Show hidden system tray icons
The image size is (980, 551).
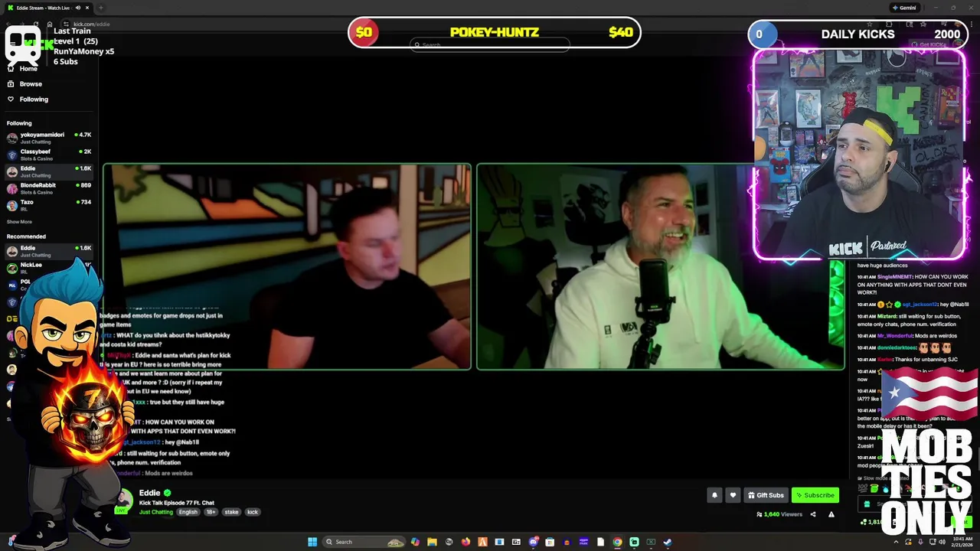pos(897,542)
